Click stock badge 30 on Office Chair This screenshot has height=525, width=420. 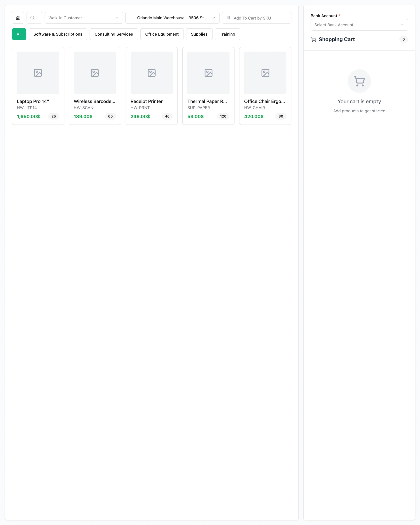point(281,116)
